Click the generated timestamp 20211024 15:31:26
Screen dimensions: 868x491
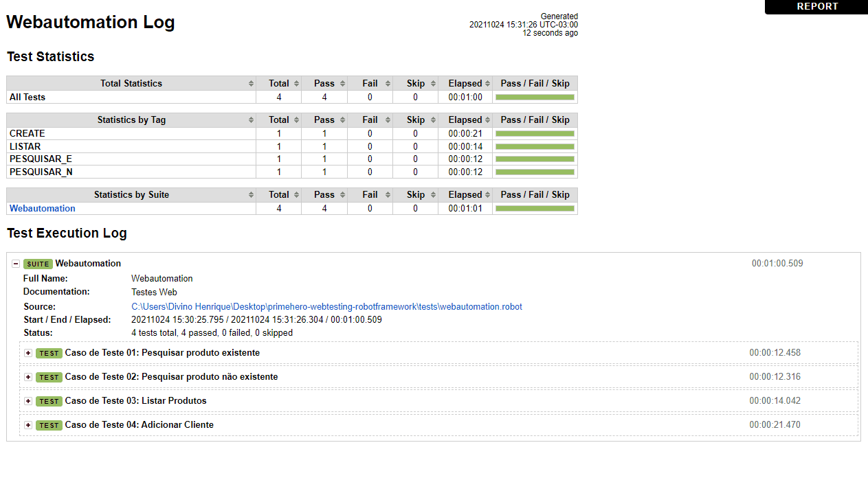click(524, 25)
